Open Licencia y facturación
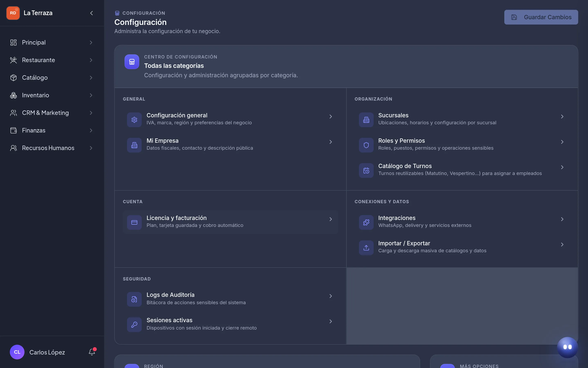The image size is (588, 368). [x=230, y=222]
